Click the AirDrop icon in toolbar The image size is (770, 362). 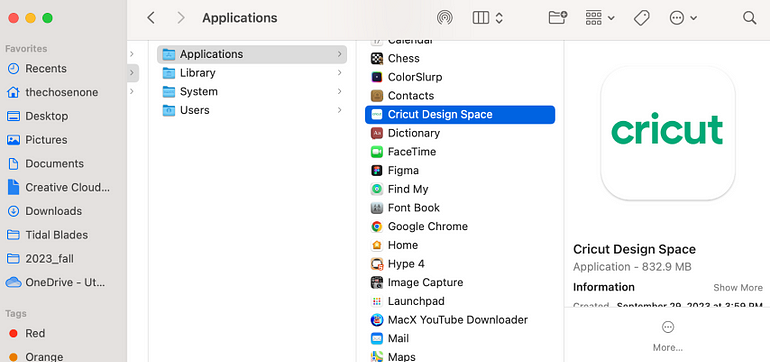(x=445, y=18)
